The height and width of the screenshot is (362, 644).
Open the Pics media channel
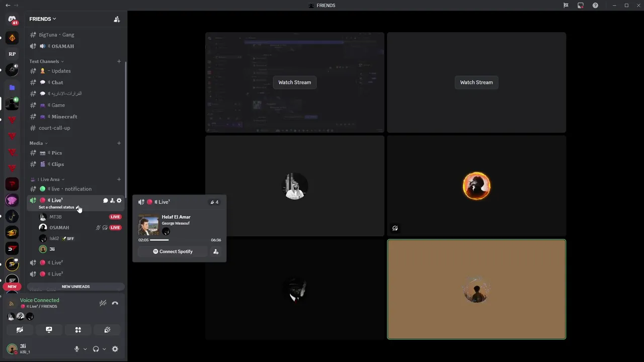coord(75,153)
